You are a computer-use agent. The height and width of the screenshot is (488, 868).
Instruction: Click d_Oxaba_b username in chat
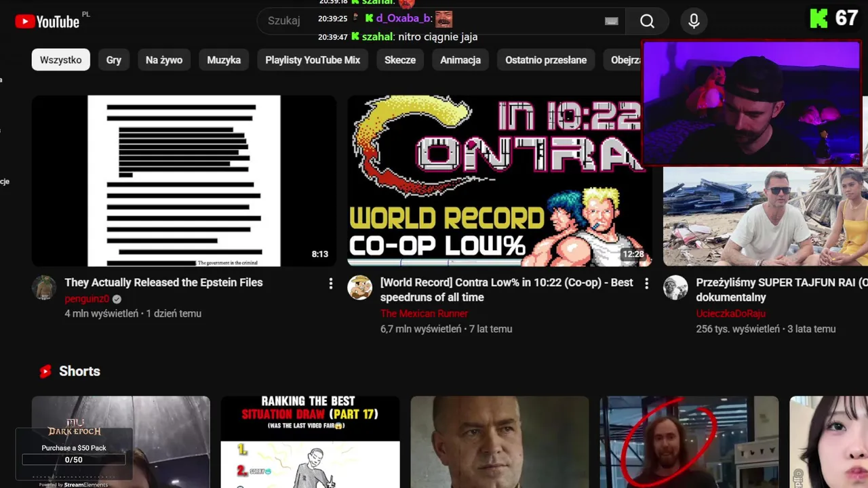click(403, 18)
